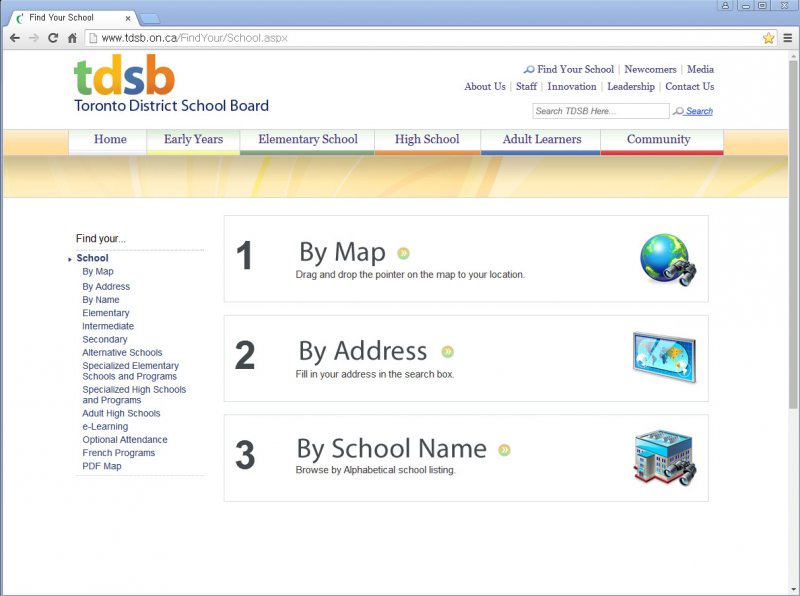This screenshot has height=596, width=800.
Task: Open the About Us link
Action: [485, 87]
